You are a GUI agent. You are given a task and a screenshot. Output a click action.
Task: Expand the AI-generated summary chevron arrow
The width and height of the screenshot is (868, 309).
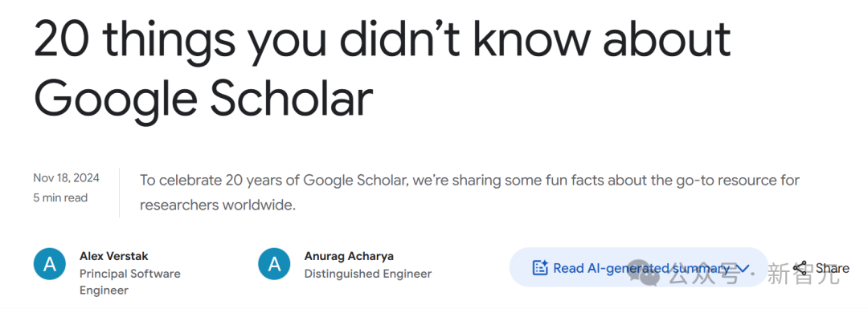click(743, 269)
